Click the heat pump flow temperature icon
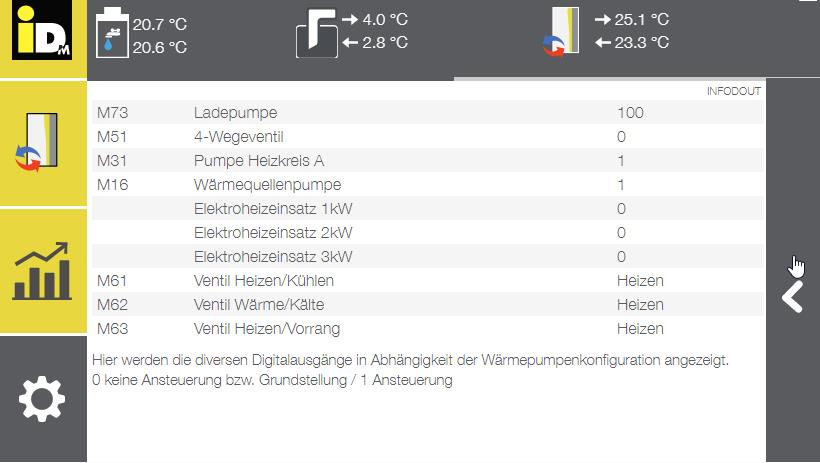Image resolution: width=820 pixels, height=463 pixels. click(x=562, y=31)
